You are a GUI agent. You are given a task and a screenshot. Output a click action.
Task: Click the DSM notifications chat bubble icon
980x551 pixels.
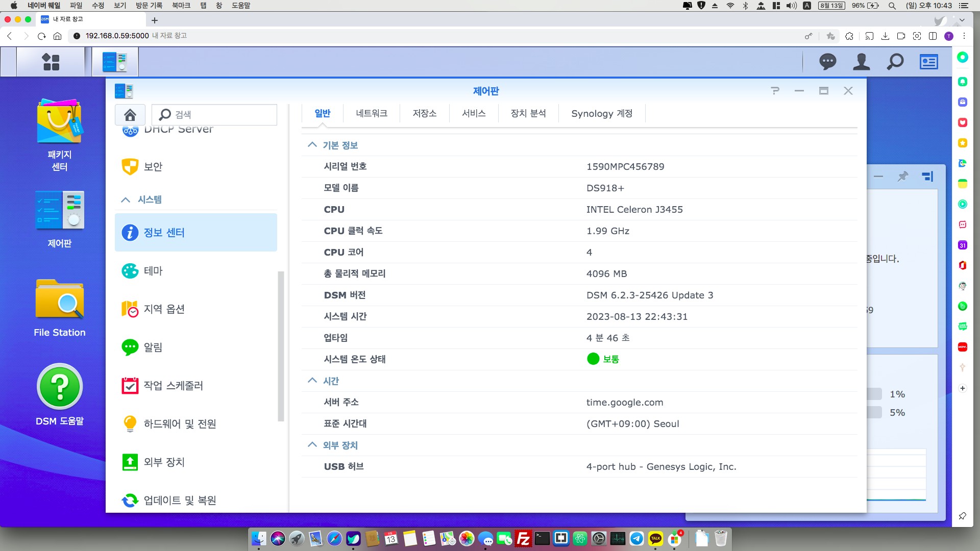pos(827,62)
